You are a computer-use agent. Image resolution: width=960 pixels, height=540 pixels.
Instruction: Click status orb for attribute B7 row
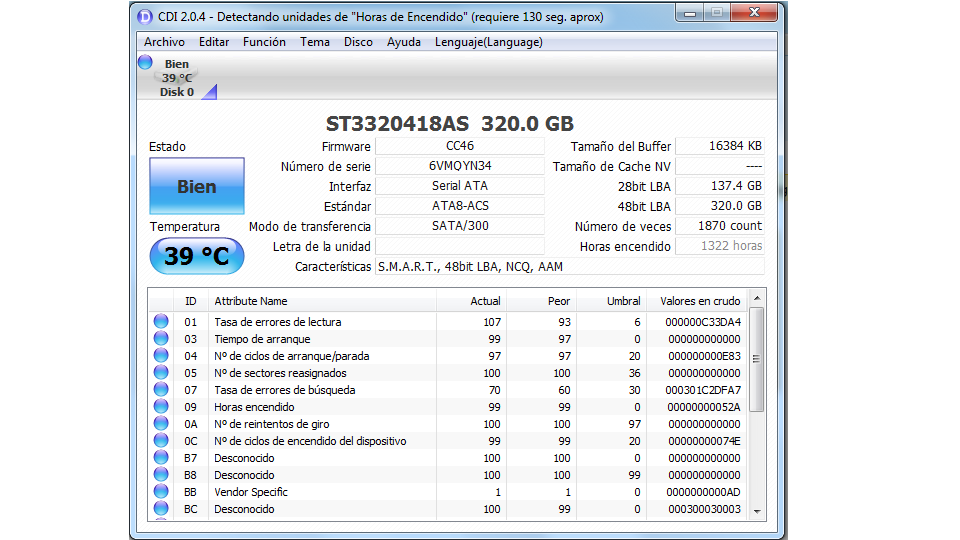[161, 457]
